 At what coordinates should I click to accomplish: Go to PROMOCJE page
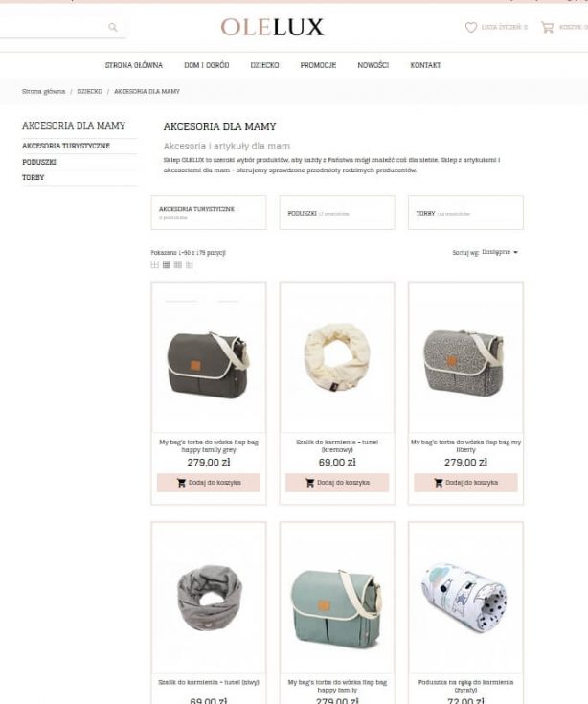[318, 65]
